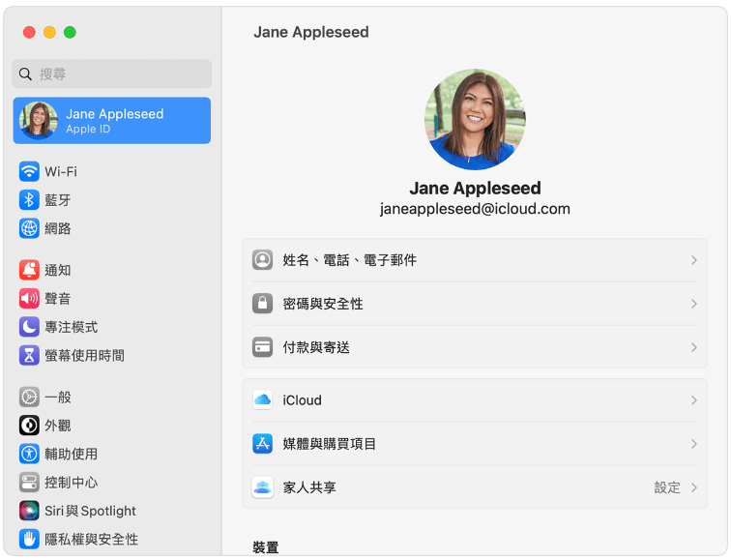Click the App Store icon beside 媒體與購買項目
The width and height of the screenshot is (731, 560).
coord(262,443)
